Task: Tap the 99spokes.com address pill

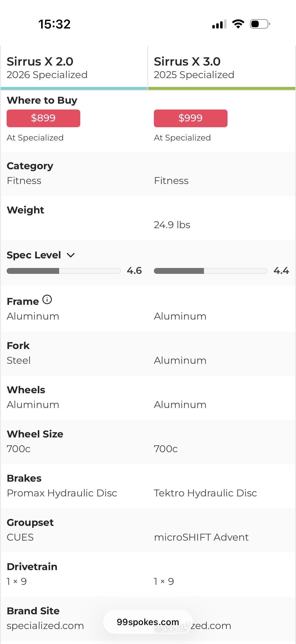Action: tap(148, 622)
